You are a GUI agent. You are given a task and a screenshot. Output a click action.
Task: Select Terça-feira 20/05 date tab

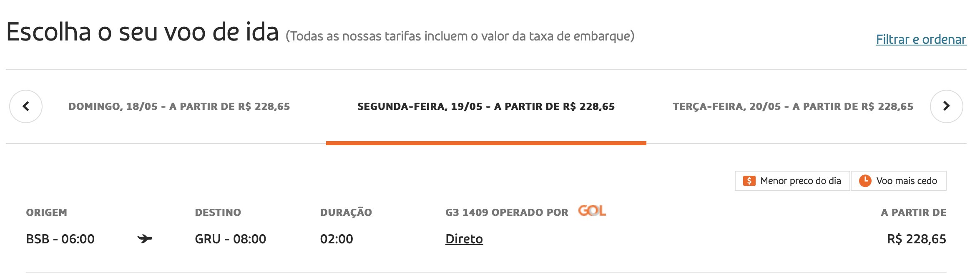pyautogui.click(x=793, y=106)
